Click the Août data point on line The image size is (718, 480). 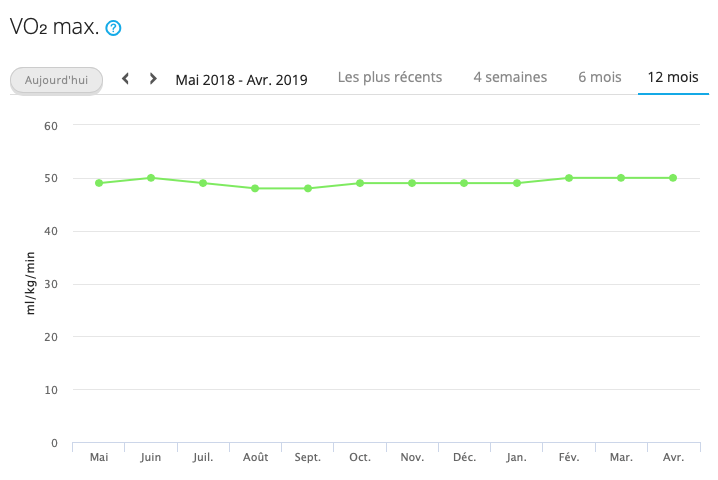(255, 188)
